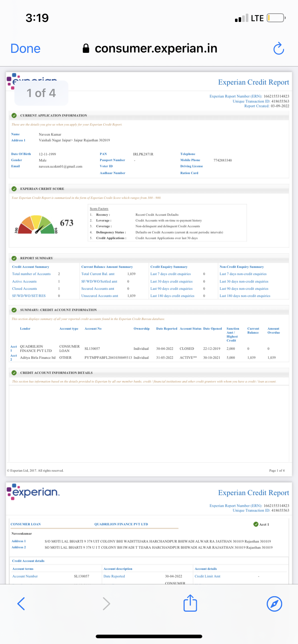Select mobile phone number 7742883340
Screen dimensions: 298x644
click(x=222, y=160)
